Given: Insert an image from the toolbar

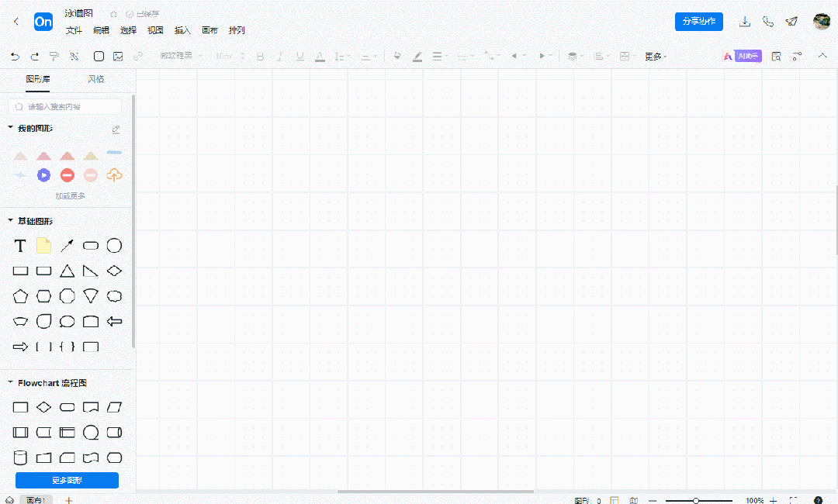Looking at the screenshot, I should [118, 56].
